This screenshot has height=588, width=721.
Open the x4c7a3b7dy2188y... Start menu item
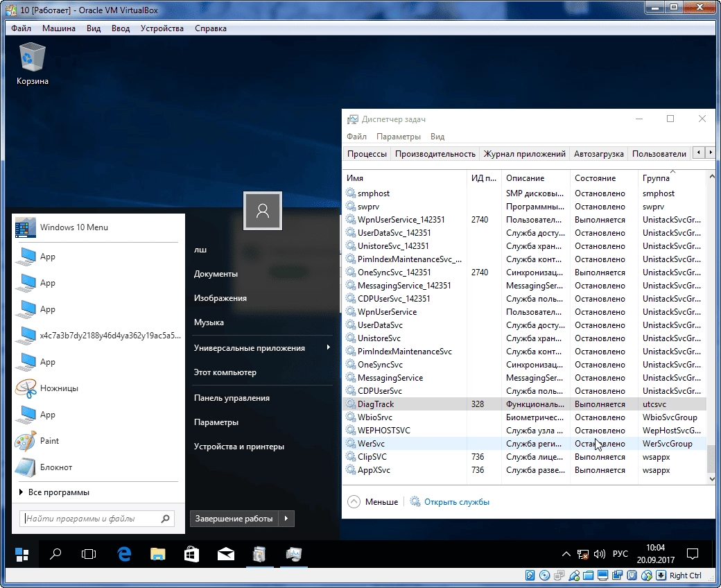[98, 336]
